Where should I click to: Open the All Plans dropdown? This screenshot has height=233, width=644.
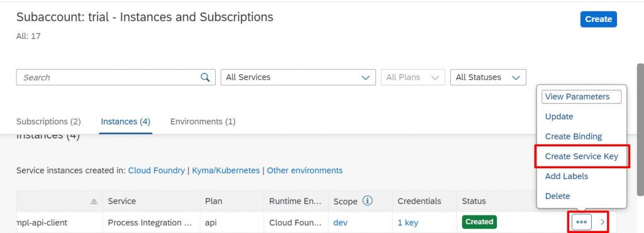[x=413, y=77]
